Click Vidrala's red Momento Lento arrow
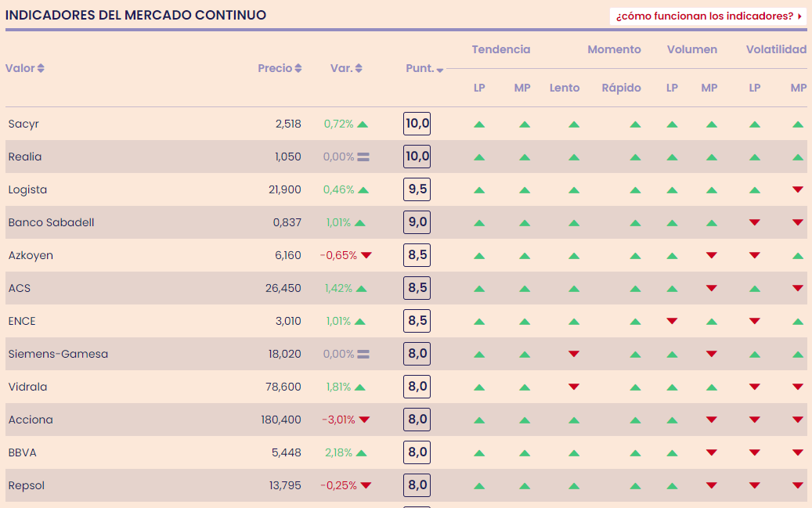This screenshot has width=812, height=508. click(x=574, y=387)
